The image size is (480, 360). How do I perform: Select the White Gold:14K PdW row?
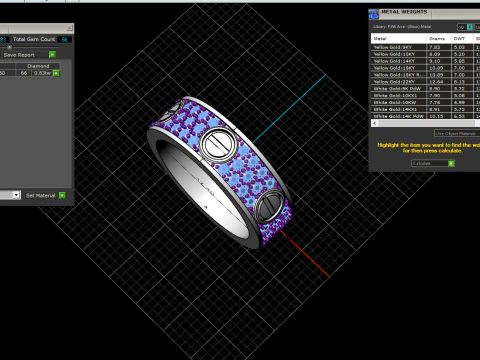pyautogui.click(x=425, y=116)
